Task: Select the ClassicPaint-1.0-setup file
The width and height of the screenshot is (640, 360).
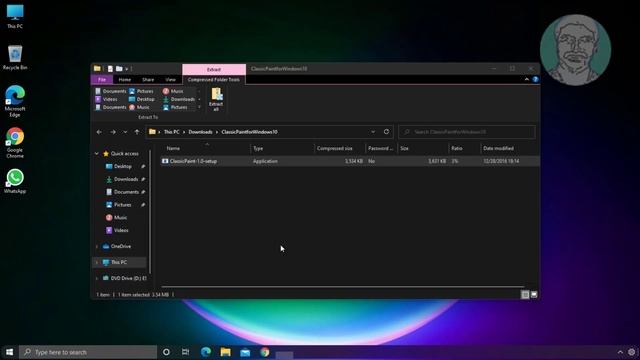Action: pos(350,161)
